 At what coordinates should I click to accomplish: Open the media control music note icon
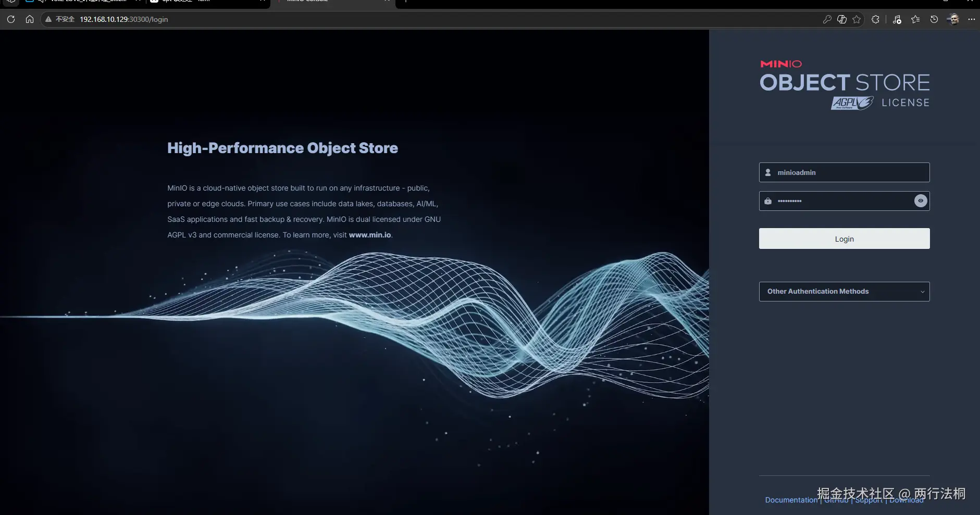tap(897, 19)
